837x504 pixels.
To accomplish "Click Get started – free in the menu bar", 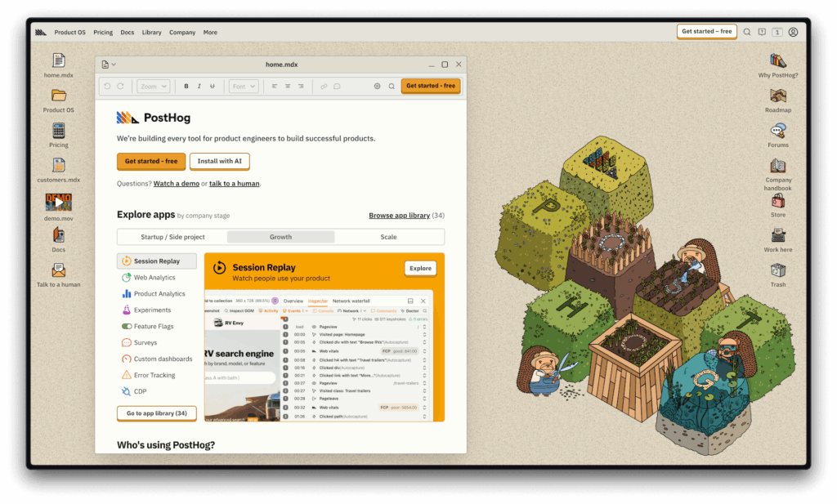I will point(707,32).
